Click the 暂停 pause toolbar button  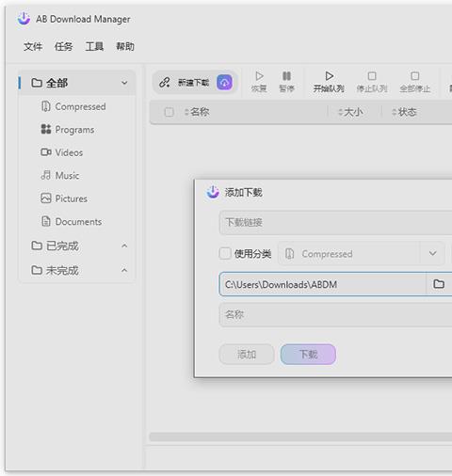[286, 82]
